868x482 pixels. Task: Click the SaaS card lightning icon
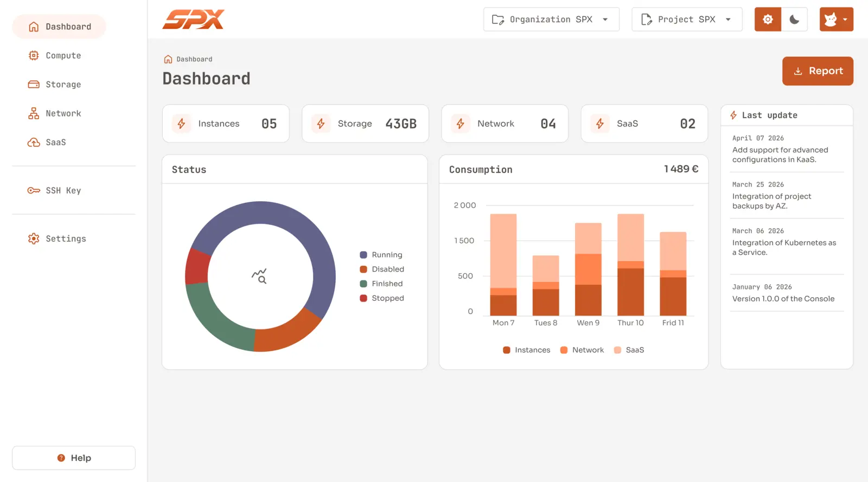599,124
